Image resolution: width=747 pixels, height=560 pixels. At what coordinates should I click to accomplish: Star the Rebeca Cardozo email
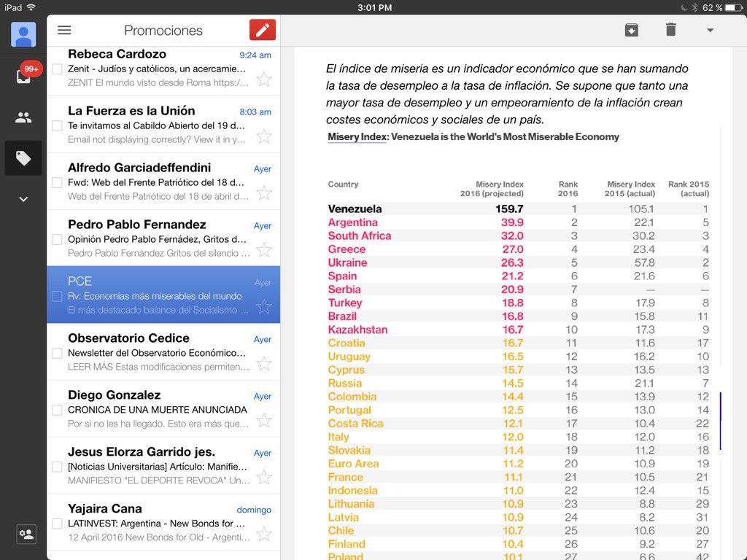pyautogui.click(x=264, y=79)
